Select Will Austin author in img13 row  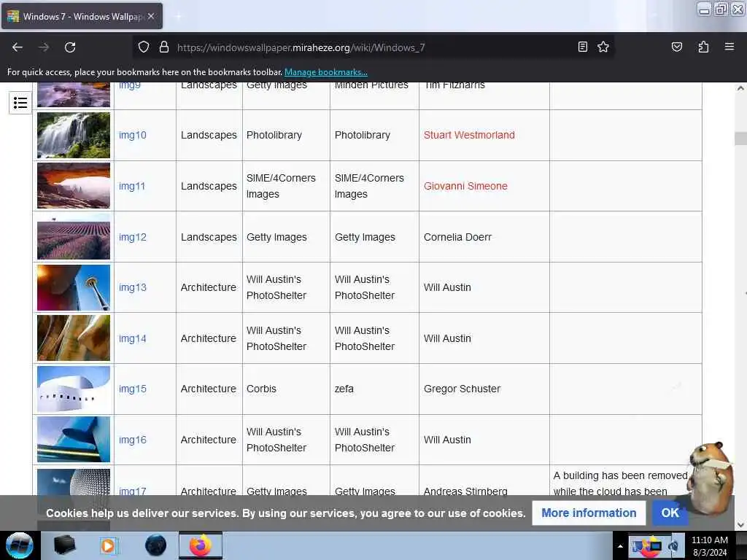click(447, 287)
